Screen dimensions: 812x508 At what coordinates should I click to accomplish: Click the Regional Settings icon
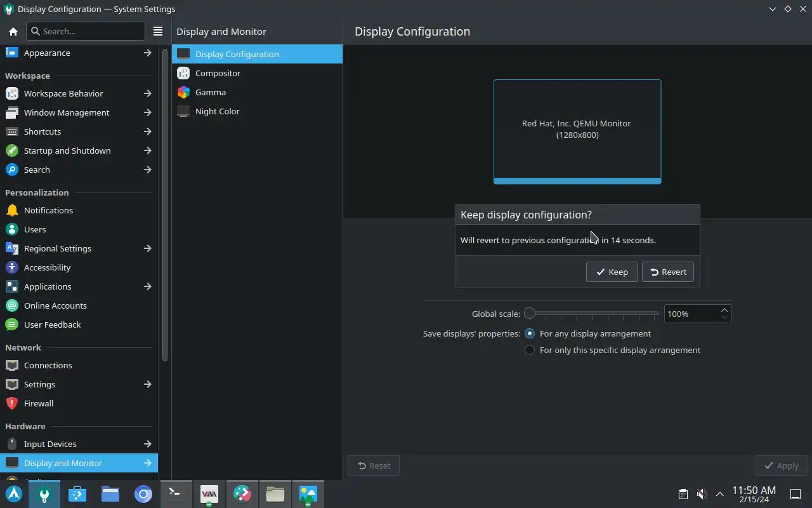(x=11, y=248)
